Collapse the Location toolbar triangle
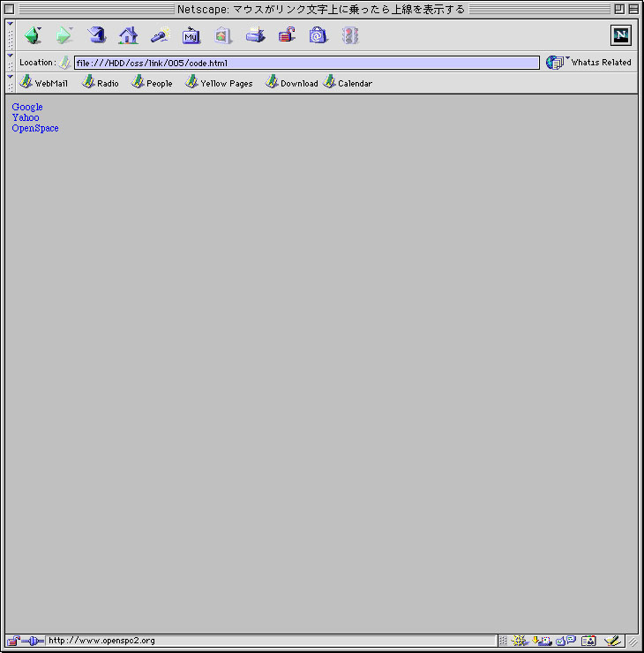 10,56
